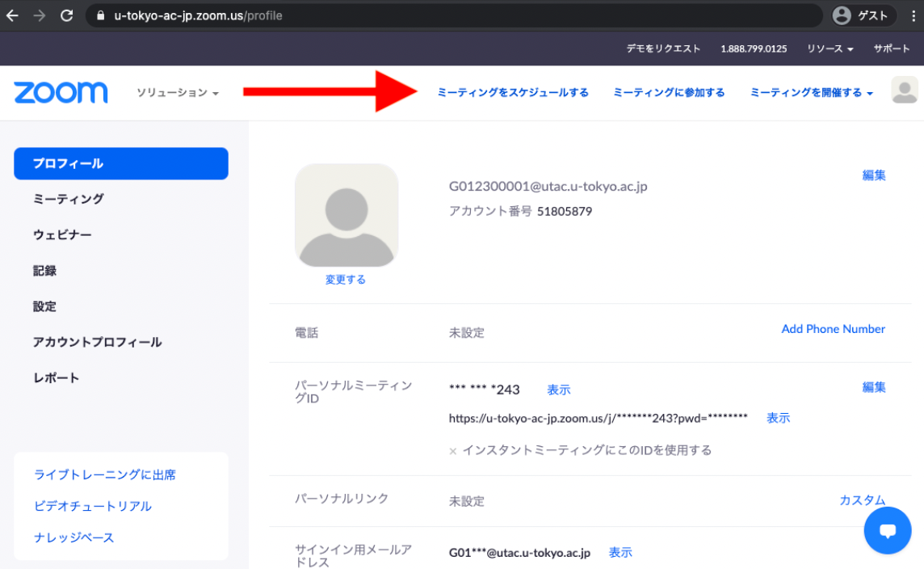Image resolution: width=924 pixels, height=569 pixels.
Task: Click 編集 for personal meeting ID
Action: 874,387
